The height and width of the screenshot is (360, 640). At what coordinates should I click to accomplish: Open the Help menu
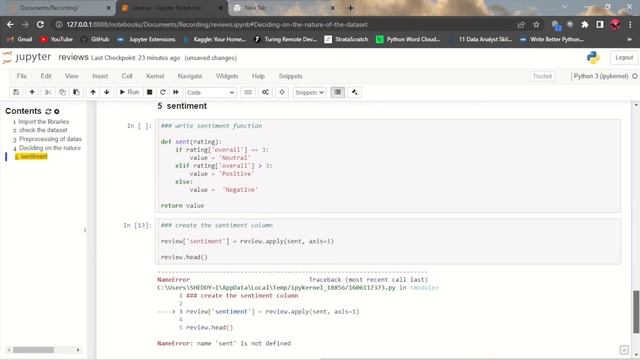(x=258, y=76)
